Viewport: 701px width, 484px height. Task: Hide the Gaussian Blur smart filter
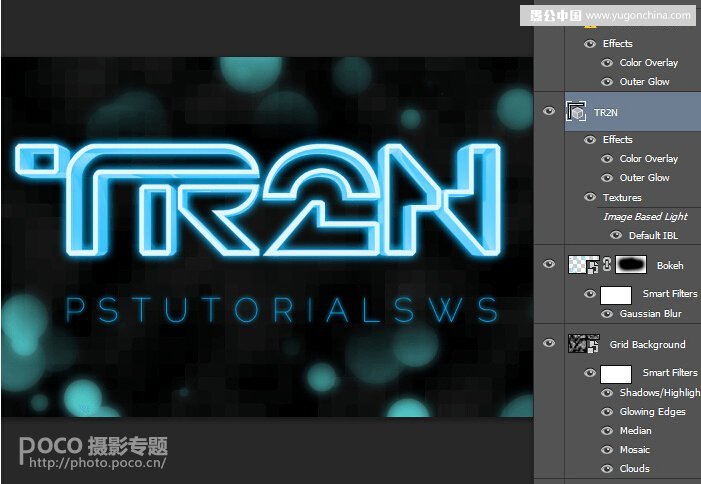coord(607,314)
